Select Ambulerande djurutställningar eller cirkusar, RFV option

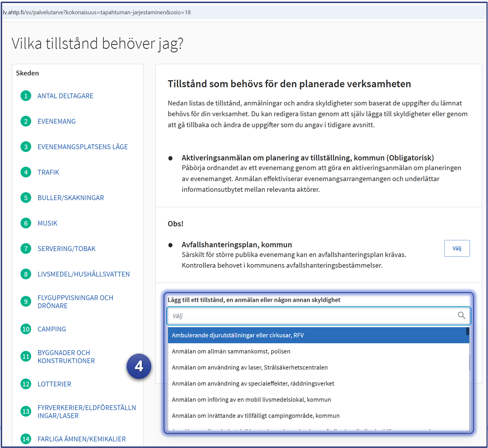237,335
